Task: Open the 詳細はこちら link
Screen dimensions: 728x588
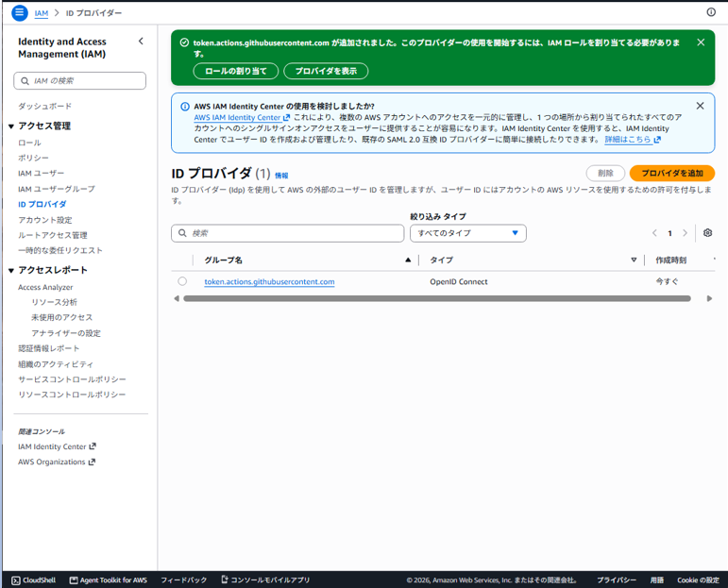Action: click(x=633, y=140)
